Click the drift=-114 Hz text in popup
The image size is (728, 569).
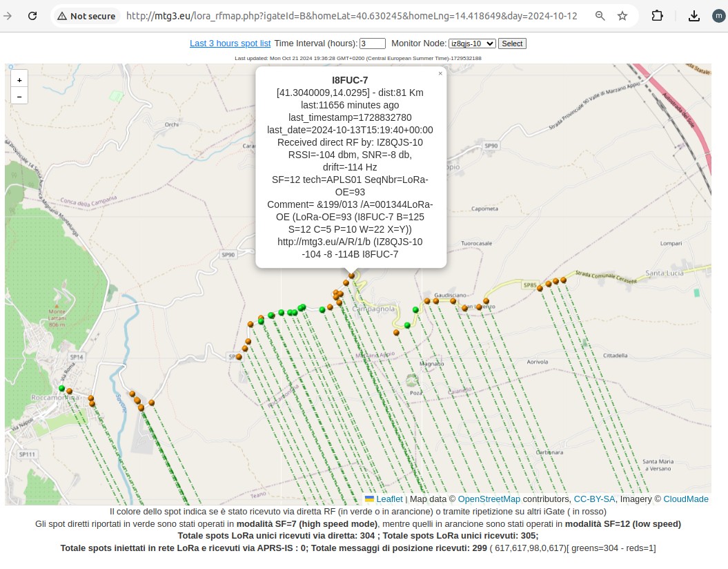350,167
